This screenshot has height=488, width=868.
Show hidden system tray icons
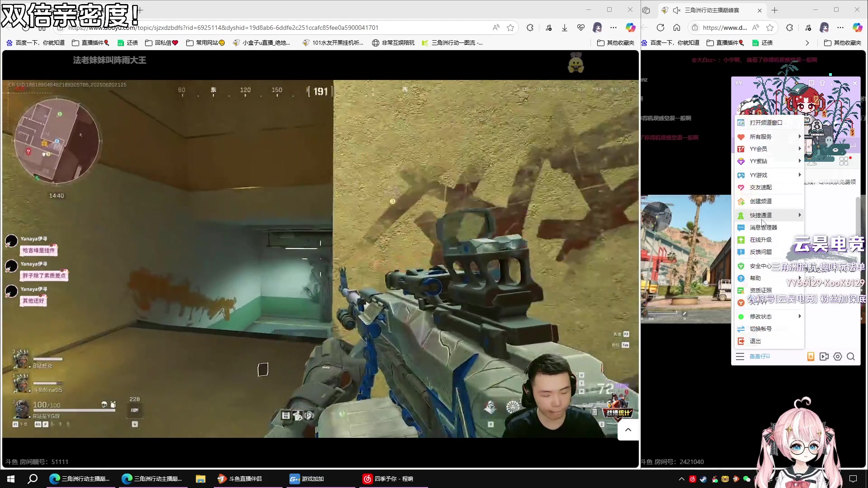pyautogui.click(x=682, y=479)
